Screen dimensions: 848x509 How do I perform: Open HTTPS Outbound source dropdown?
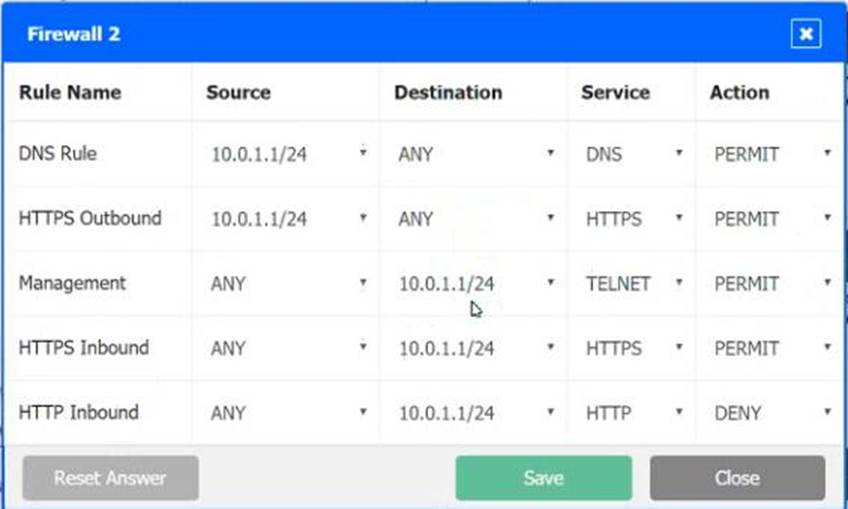tap(289, 219)
